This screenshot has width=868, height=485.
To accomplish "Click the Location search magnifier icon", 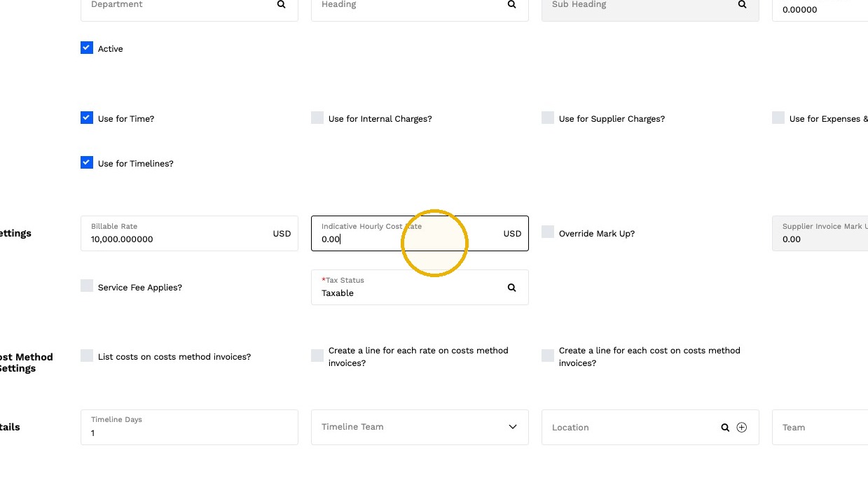I will click(725, 428).
